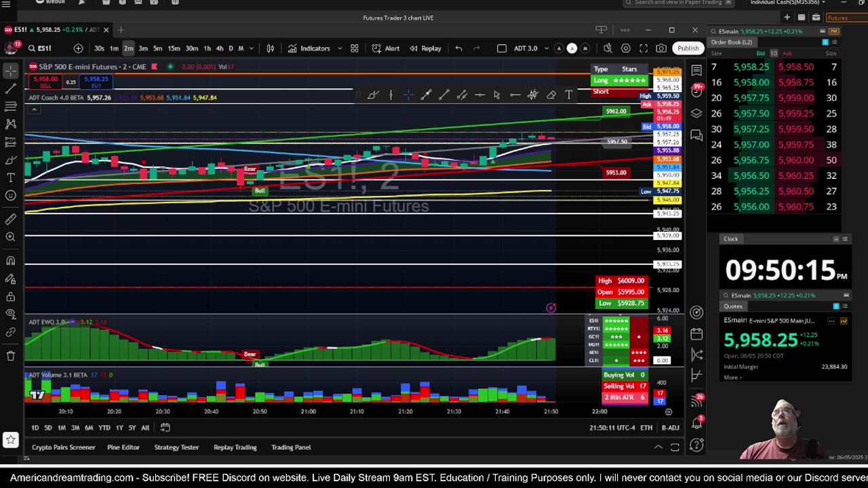
Task: Select the 30s timeframe
Action: coord(99,48)
